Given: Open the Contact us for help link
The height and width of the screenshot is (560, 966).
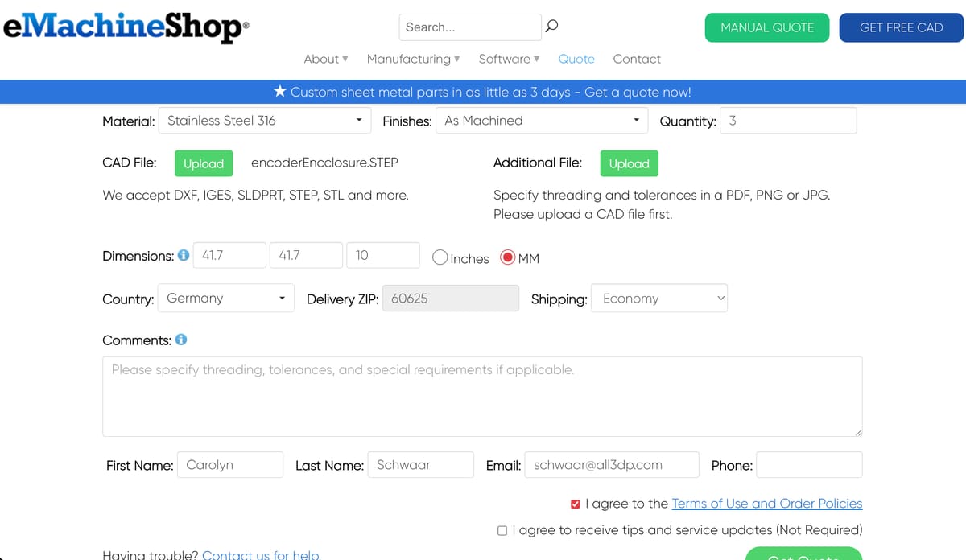Looking at the screenshot, I should (262, 554).
